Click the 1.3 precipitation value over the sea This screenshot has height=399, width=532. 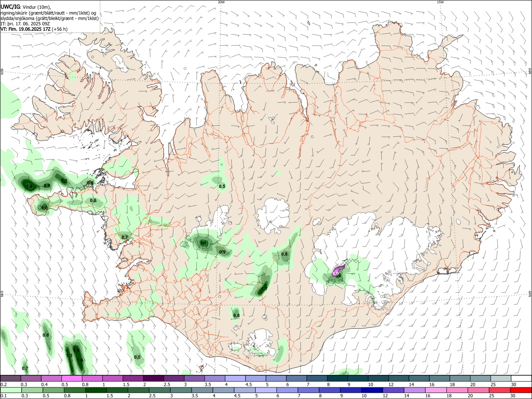tap(69, 356)
